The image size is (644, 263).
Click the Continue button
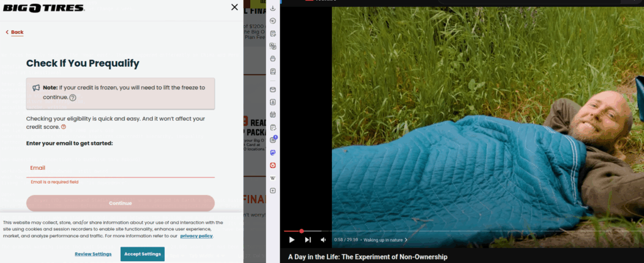pos(120,203)
